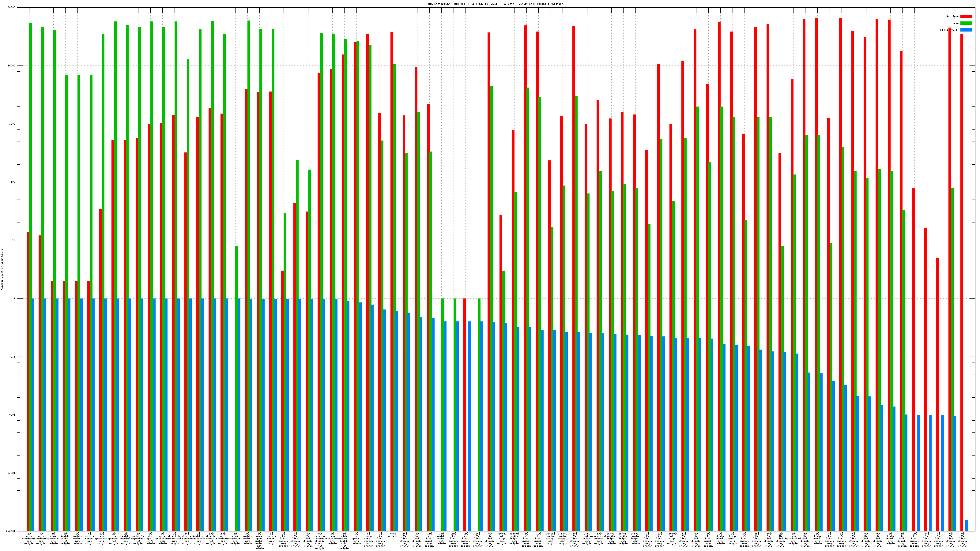This screenshot has width=980, height=551.
Task: Click the 0.1 y-axis tick label
Action: coord(13,357)
